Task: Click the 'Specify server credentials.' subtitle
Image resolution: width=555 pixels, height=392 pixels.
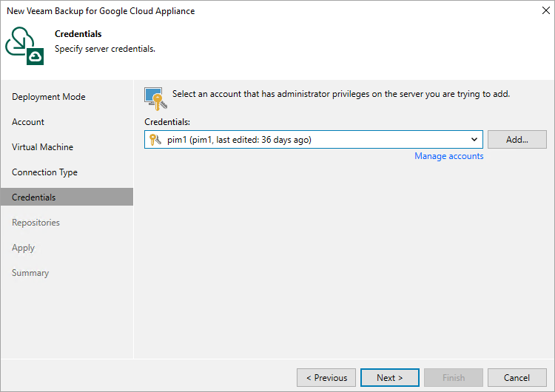Action: (x=105, y=49)
